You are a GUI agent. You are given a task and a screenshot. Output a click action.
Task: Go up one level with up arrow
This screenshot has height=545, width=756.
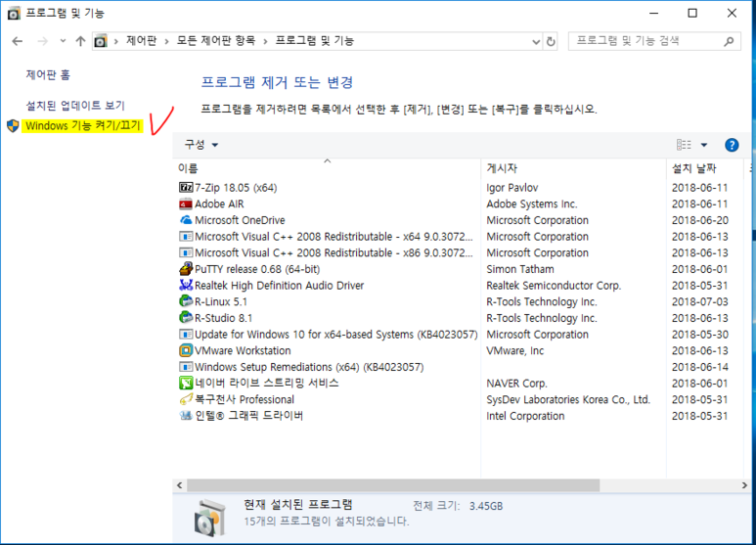point(80,41)
